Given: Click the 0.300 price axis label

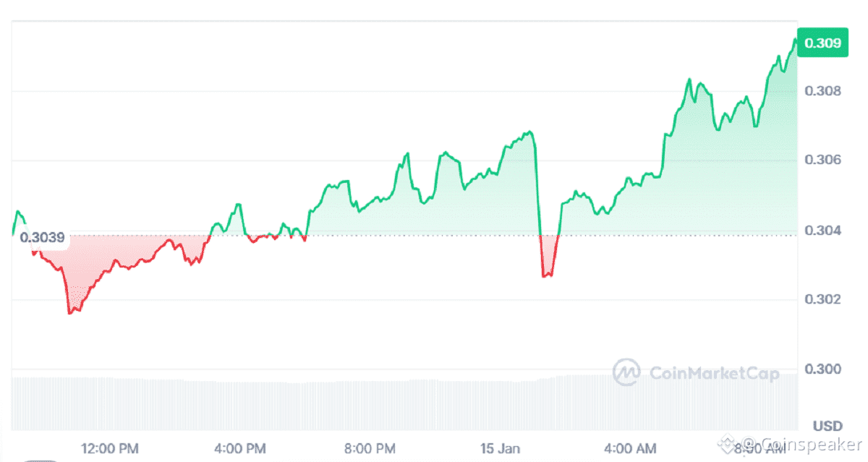Looking at the screenshot, I should (823, 369).
